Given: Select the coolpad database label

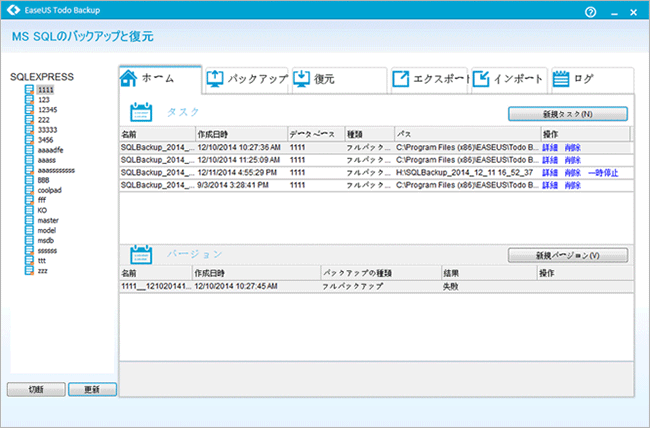Looking at the screenshot, I should click(49, 190).
